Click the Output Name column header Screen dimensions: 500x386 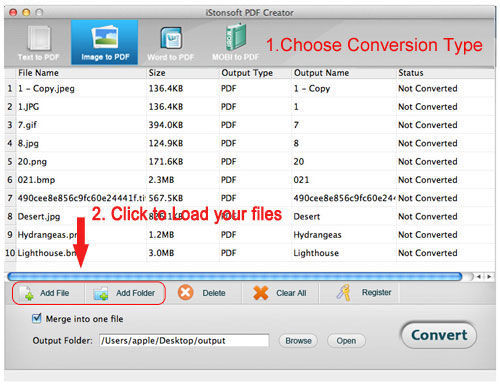pyautogui.click(x=321, y=73)
